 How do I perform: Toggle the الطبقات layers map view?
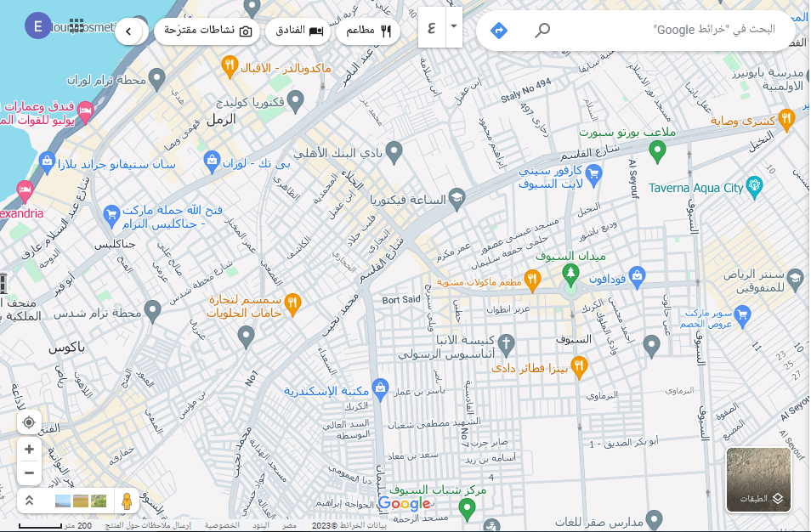pos(758,480)
